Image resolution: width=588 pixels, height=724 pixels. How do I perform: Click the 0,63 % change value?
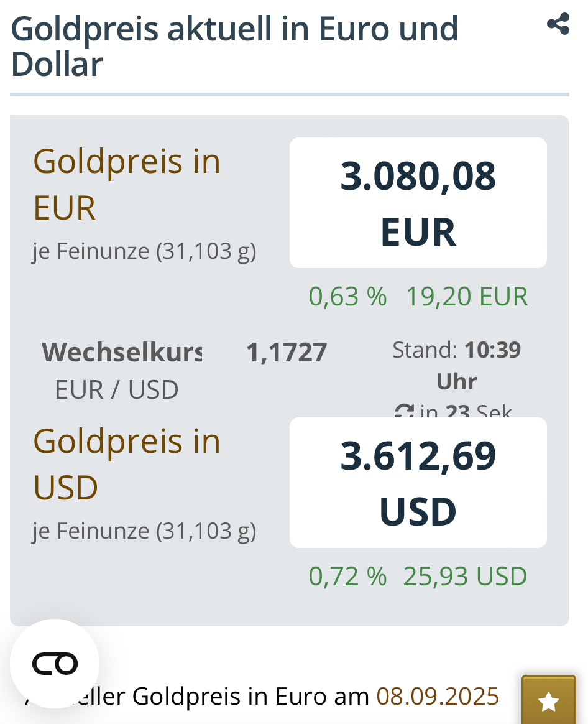tap(347, 297)
